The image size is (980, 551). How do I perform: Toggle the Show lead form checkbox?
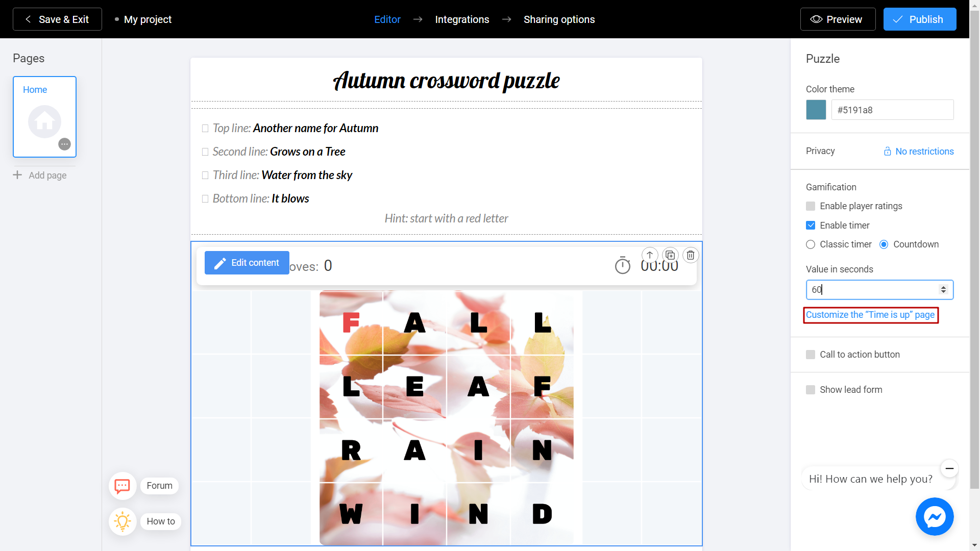click(811, 390)
